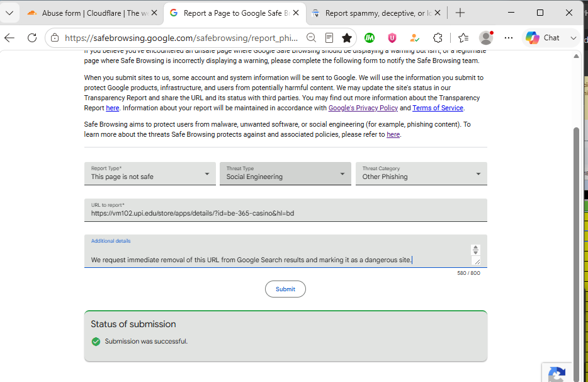Open the Threat Category dropdown
The height and width of the screenshot is (382, 588).
[x=421, y=173]
